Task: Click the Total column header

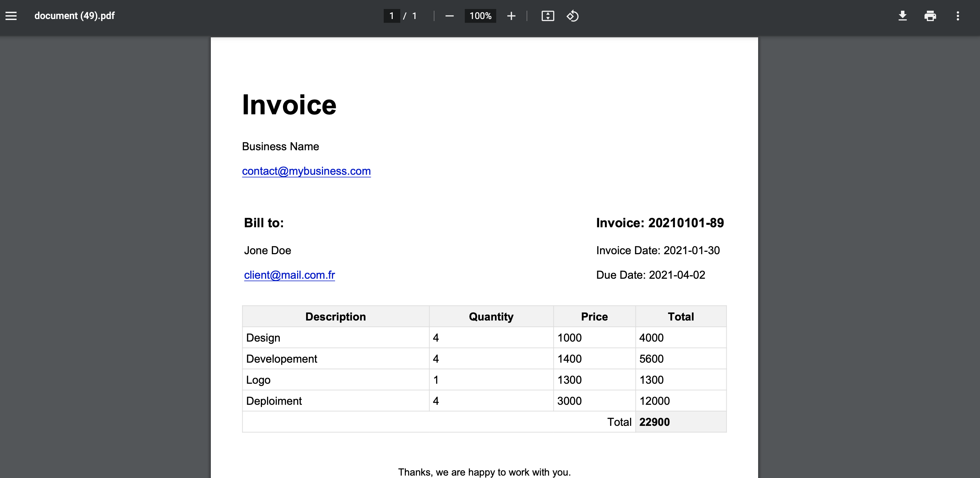Action: [x=680, y=316]
